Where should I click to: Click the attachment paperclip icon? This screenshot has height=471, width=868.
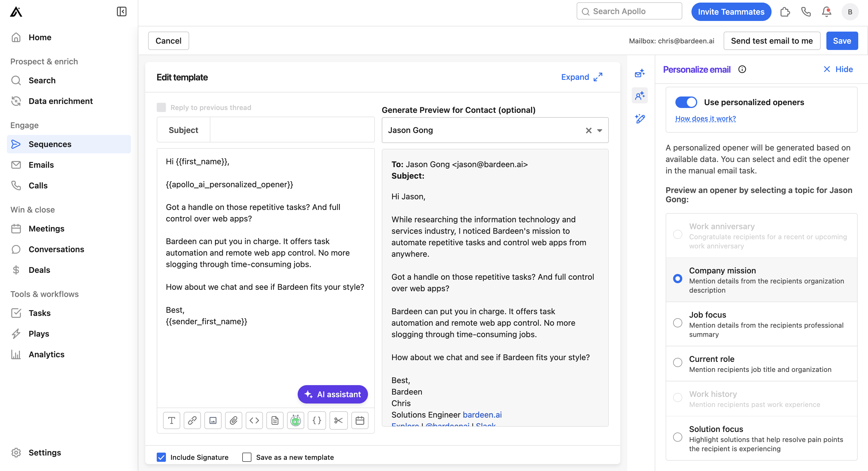point(234,420)
